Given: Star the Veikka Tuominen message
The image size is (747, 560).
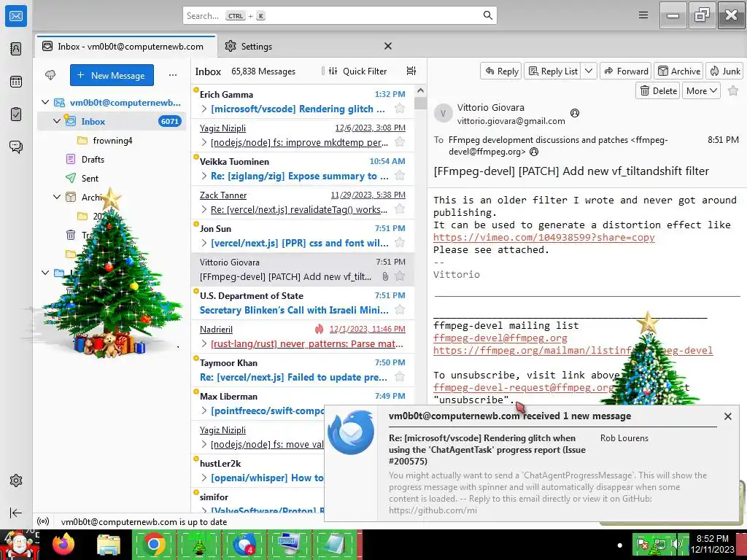Looking at the screenshot, I should [400, 176].
